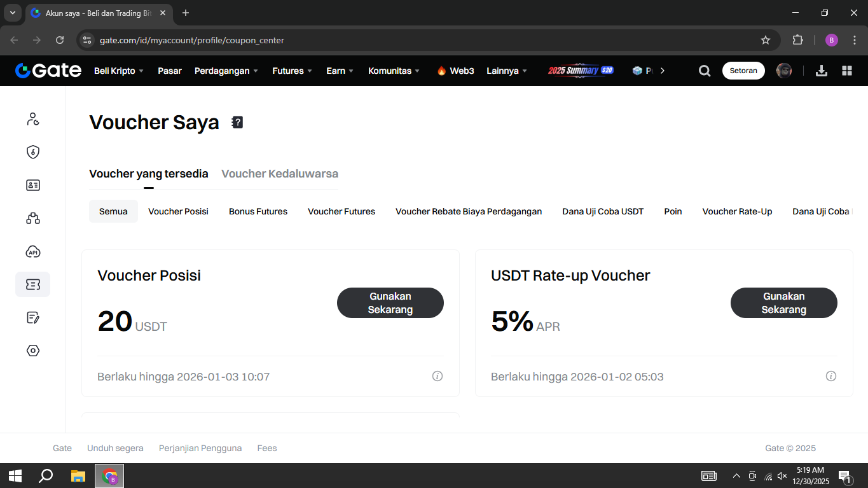Expand the Beli Kripto dropdown menu
This screenshot has width=868, height=488.
click(x=119, y=71)
